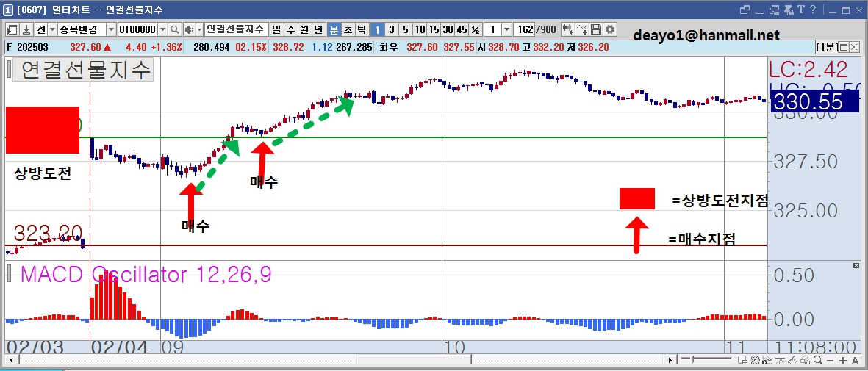Image resolution: width=868 pixels, height=371 pixels.
Task: Select the 월 (monthly) period toggle
Action: [304, 29]
